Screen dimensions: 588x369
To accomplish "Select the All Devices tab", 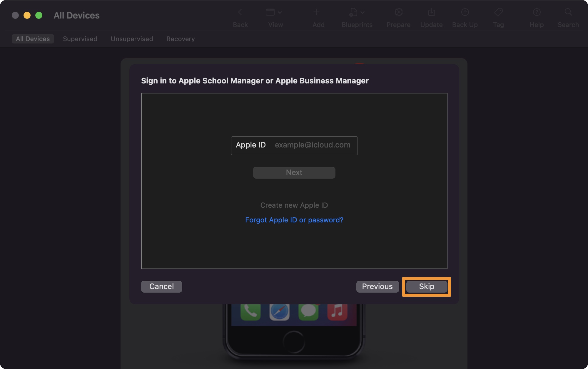I will point(33,39).
